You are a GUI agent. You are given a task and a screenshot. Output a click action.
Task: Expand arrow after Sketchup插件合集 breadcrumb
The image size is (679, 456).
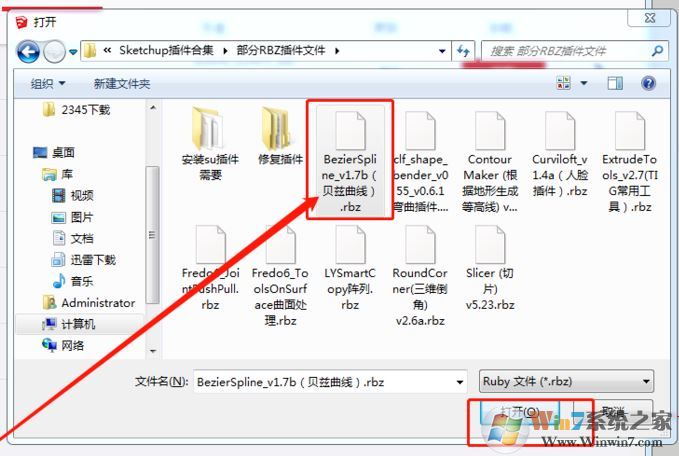click(x=225, y=51)
